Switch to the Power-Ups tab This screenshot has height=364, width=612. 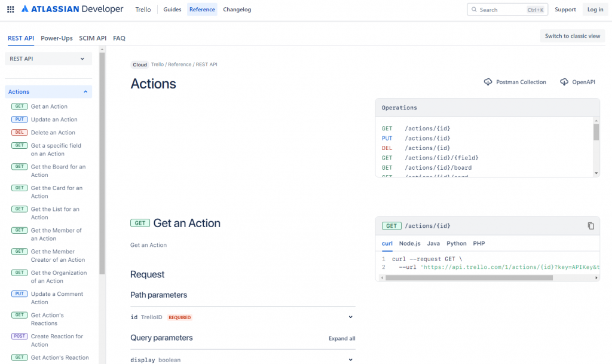point(57,38)
